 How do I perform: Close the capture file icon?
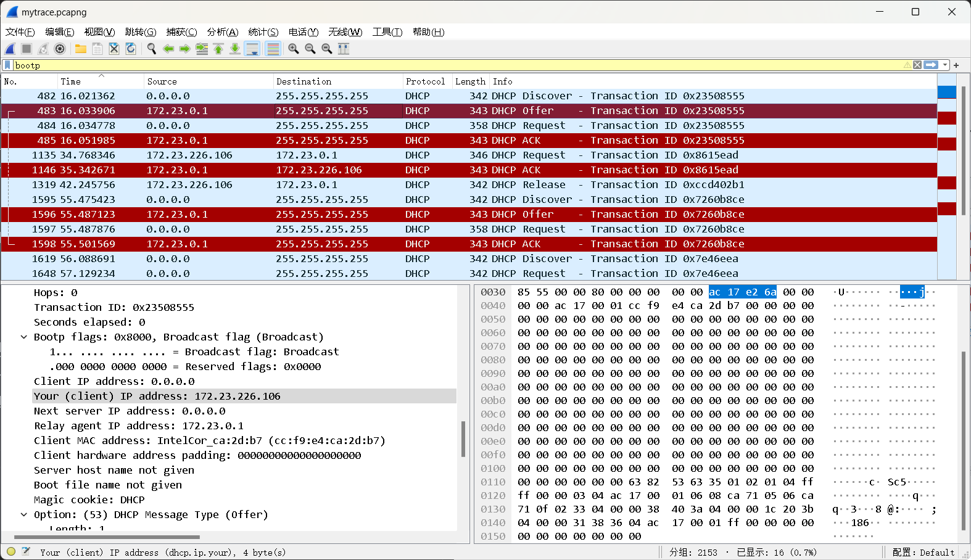pos(114,49)
